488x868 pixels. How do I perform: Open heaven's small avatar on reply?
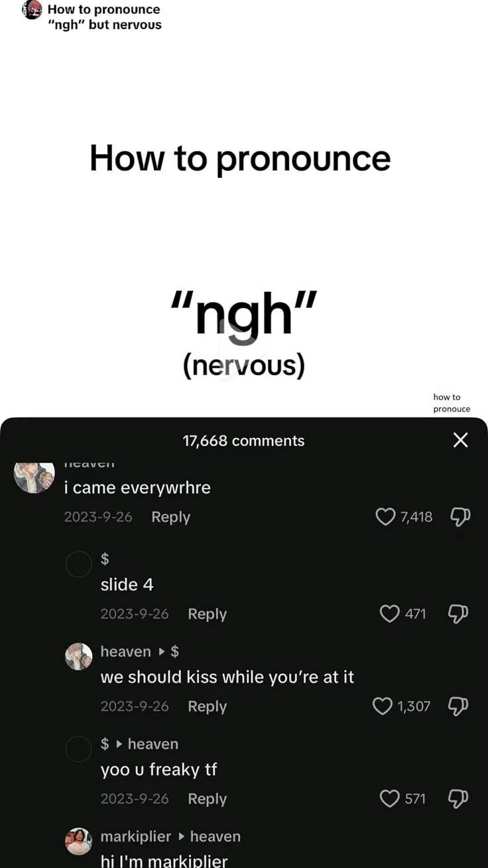tap(78, 656)
